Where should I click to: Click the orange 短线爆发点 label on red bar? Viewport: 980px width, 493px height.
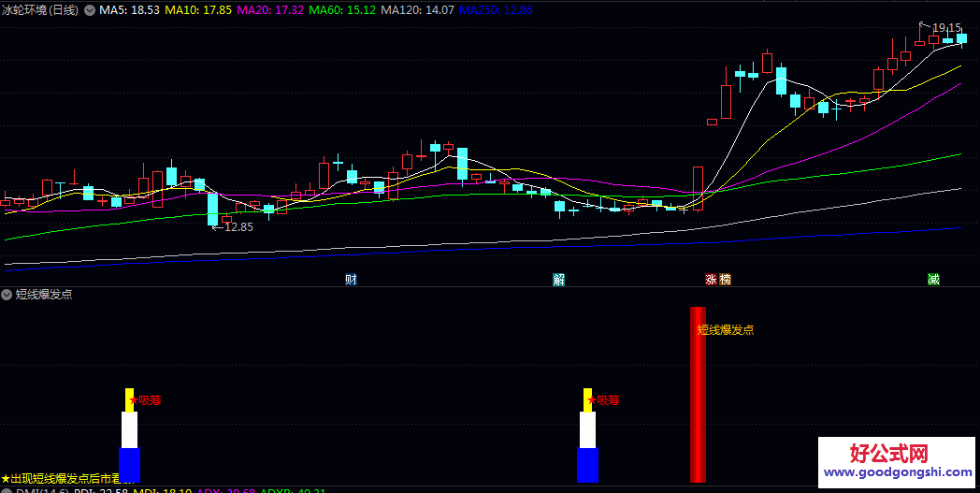[x=726, y=329]
